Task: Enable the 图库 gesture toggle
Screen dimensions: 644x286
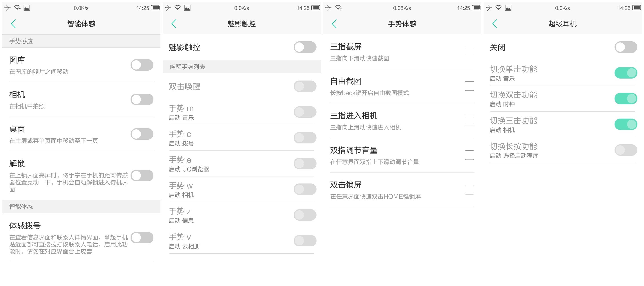Action: (x=142, y=65)
